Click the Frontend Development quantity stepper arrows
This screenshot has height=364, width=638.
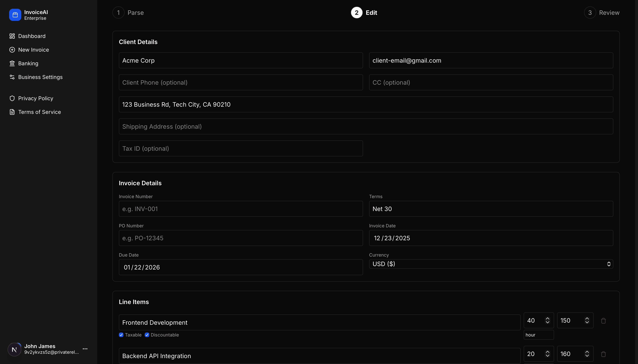(547, 321)
